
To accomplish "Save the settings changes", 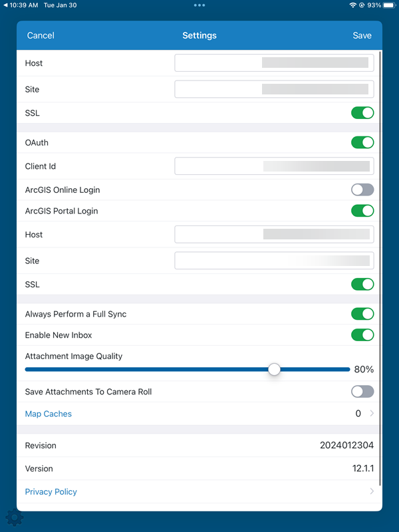I will (362, 35).
